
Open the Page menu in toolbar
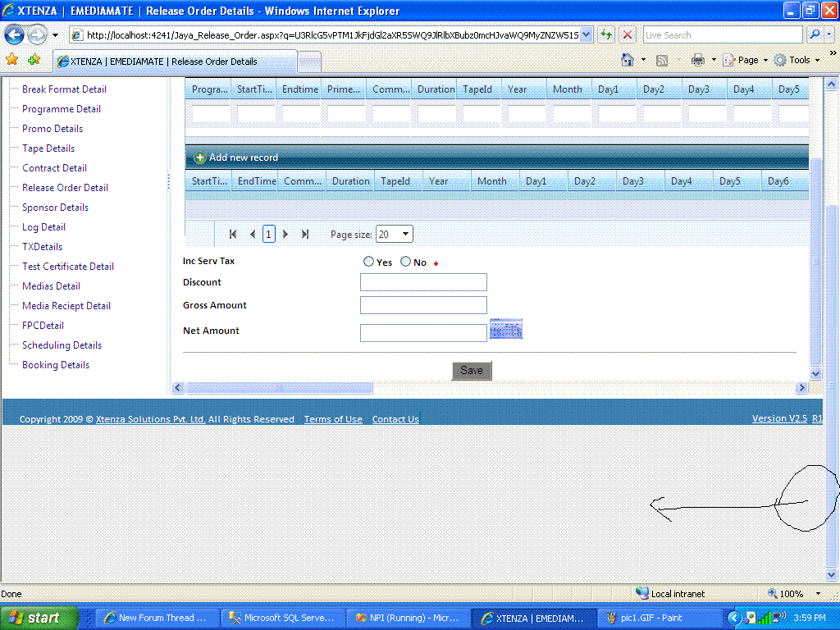click(745, 60)
